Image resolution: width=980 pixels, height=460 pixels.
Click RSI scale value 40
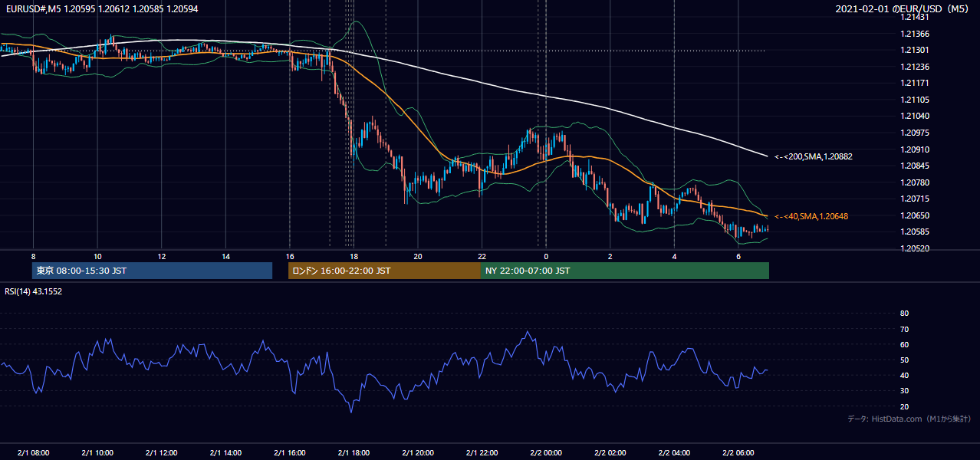click(904, 375)
